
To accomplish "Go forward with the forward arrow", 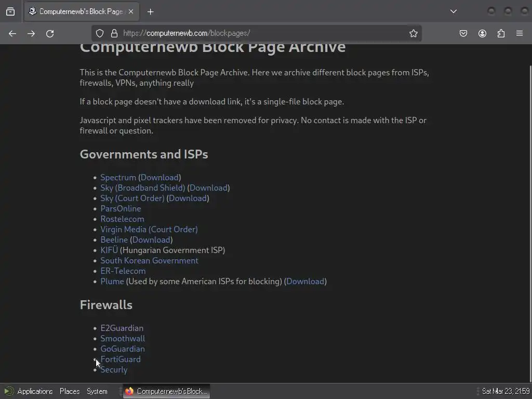I will pos(31,34).
